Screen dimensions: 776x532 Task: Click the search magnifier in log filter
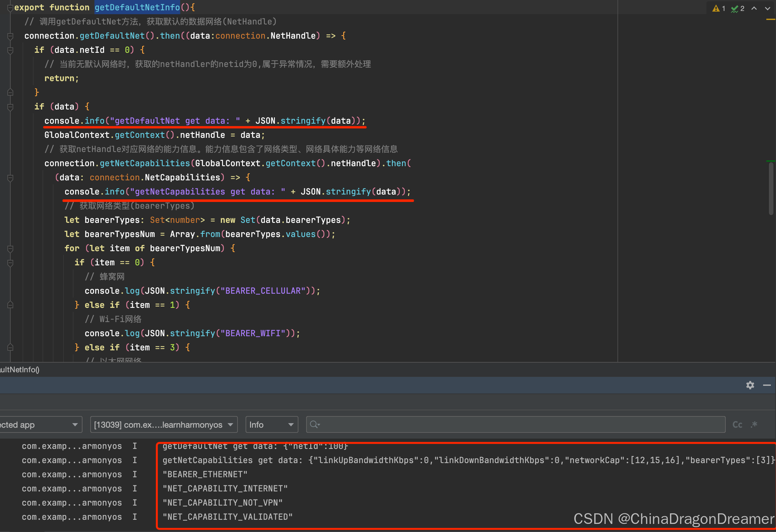(314, 424)
